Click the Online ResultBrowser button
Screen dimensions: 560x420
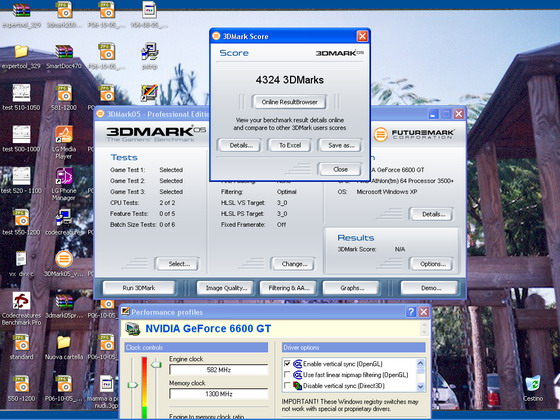pos(289,102)
